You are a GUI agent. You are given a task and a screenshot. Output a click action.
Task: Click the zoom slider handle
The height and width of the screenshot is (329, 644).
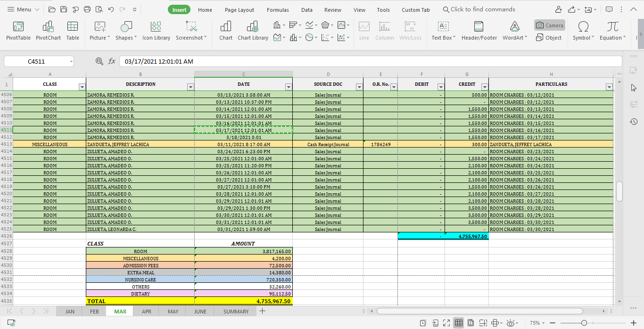pos(584,323)
